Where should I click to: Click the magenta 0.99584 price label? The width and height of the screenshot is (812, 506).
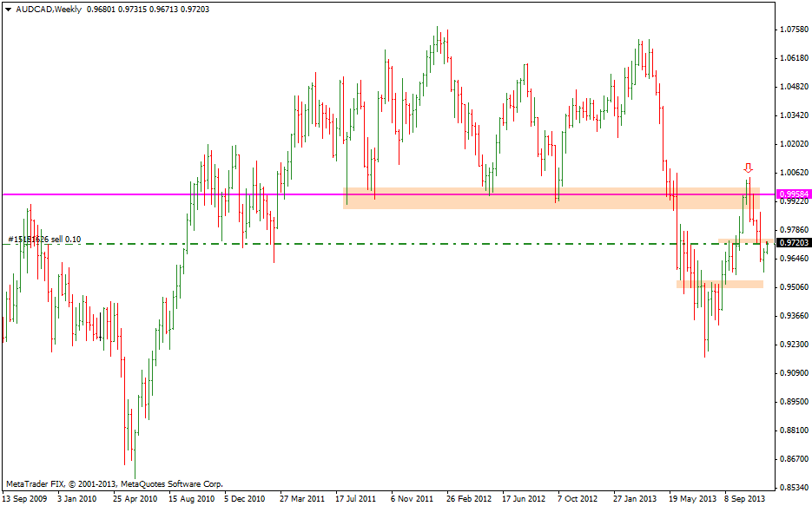click(x=794, y=194)
